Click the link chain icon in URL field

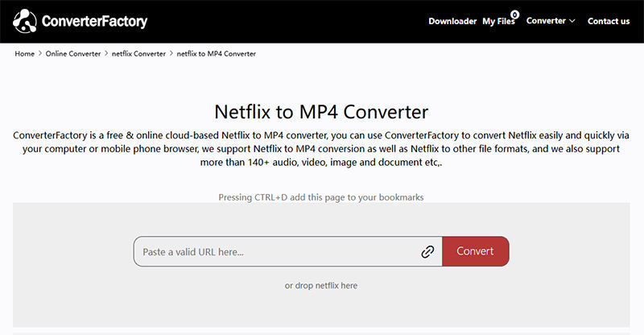[x=427, y=251]
